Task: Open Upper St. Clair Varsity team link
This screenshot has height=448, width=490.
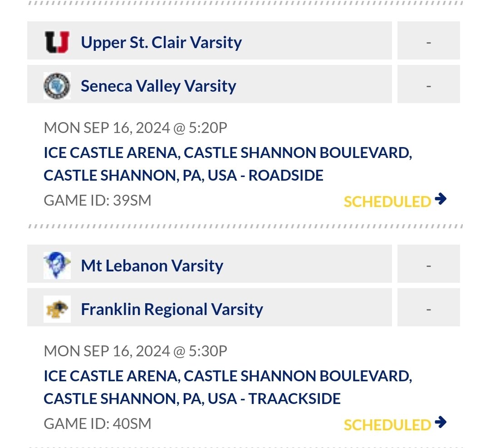Action: coord(161,42)
